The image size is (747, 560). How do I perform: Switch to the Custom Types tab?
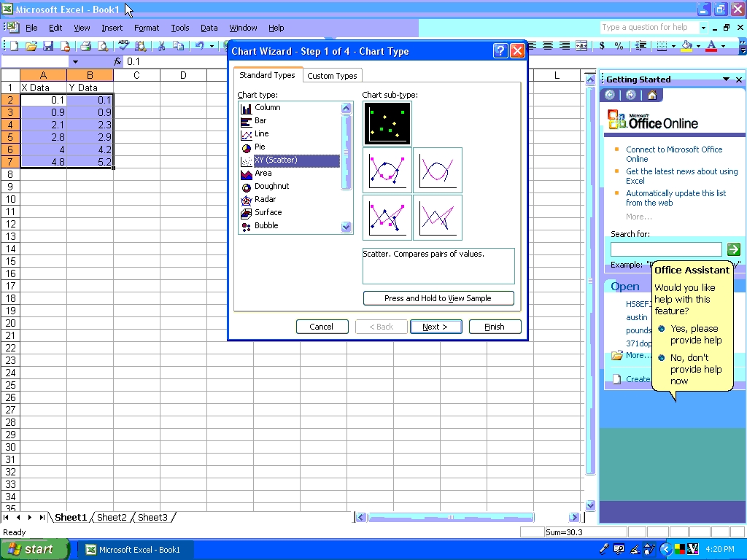tap(332, 76)
